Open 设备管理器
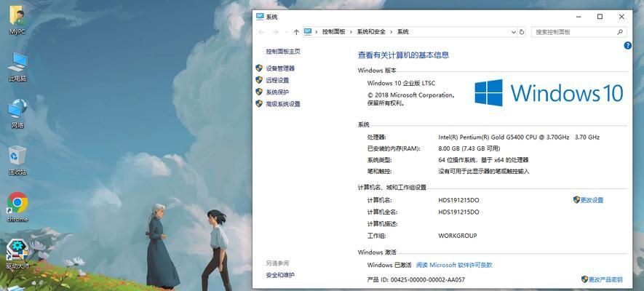The width and height of the screenshot is (644, 291). tap(280, 68)
